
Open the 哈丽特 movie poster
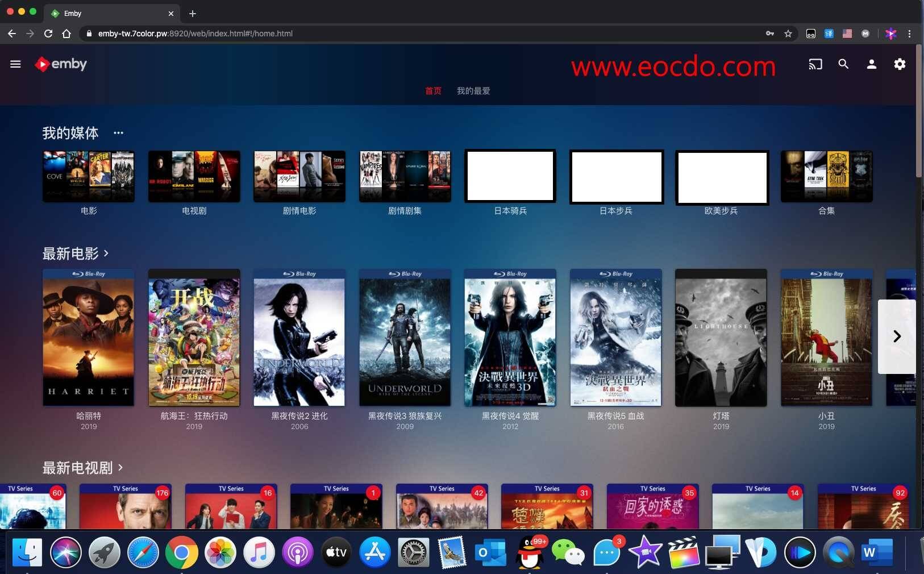(x=89, y=338)
